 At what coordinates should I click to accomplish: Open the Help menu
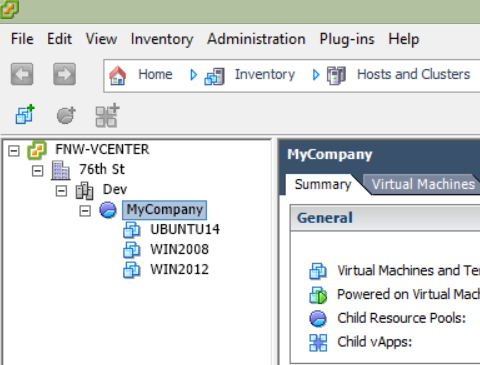click(x=404, y=39)
